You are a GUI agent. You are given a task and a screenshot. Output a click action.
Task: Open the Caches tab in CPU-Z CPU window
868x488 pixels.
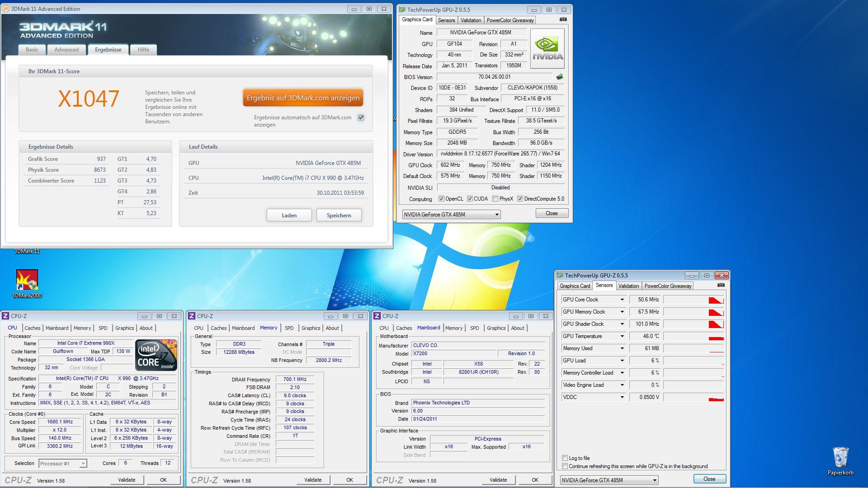[x=32, y=328]
